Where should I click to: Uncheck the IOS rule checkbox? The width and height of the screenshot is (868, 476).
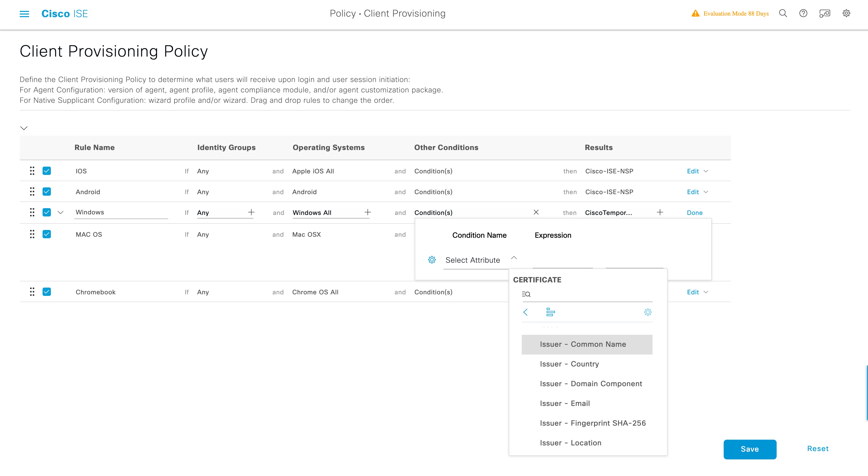[47, 171]
